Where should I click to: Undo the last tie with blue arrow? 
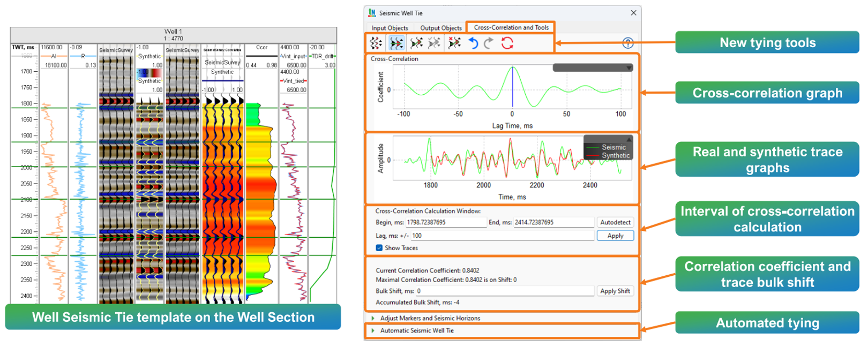tap(473, 43)
